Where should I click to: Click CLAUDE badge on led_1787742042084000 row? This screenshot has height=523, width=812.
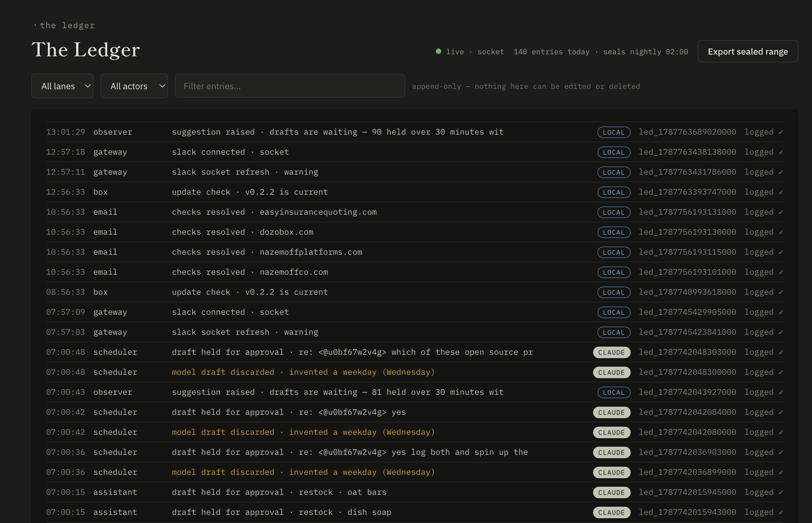pos(611,413)
